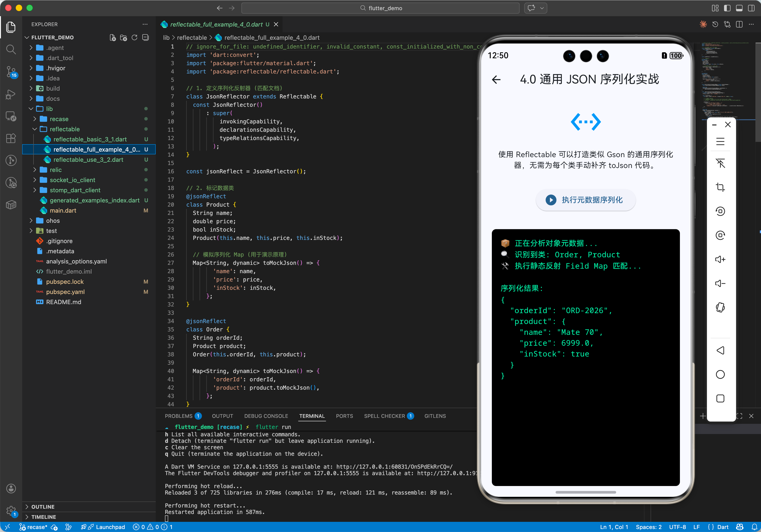Refresh the Explorer file tree
Screen dimensions: 761x532
(x=134, y=37)
